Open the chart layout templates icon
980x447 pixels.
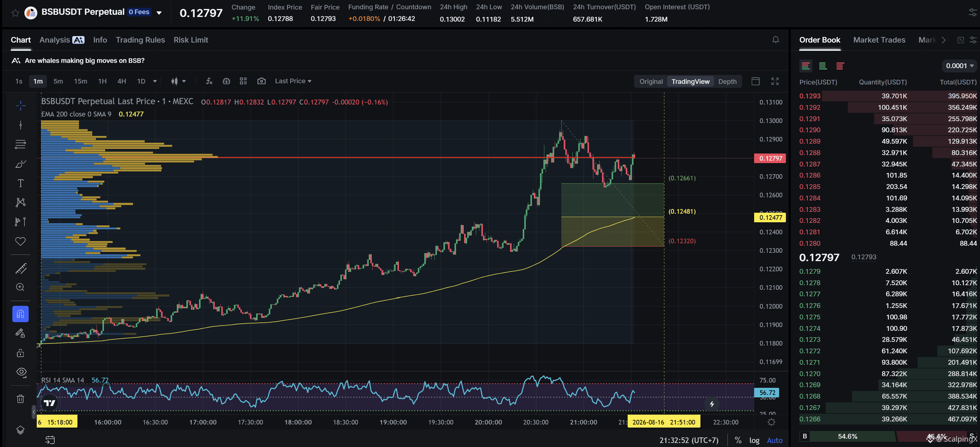point(243,81)
